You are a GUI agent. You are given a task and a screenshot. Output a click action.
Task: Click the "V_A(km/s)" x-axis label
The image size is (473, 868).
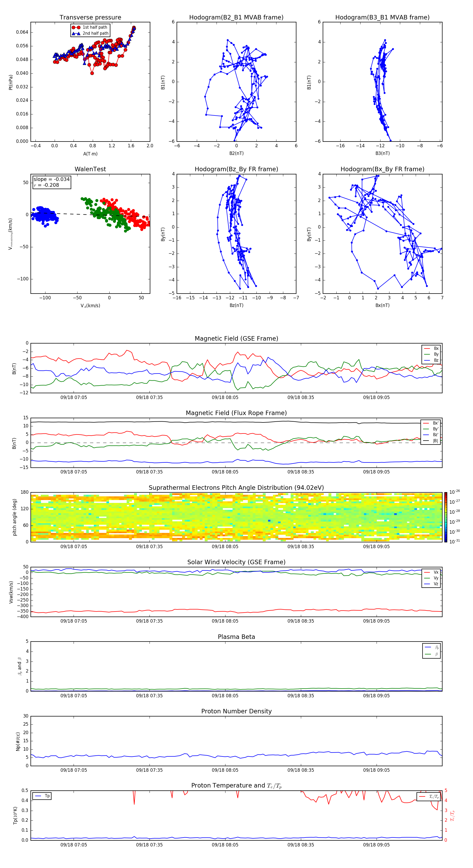pos(90,306)
